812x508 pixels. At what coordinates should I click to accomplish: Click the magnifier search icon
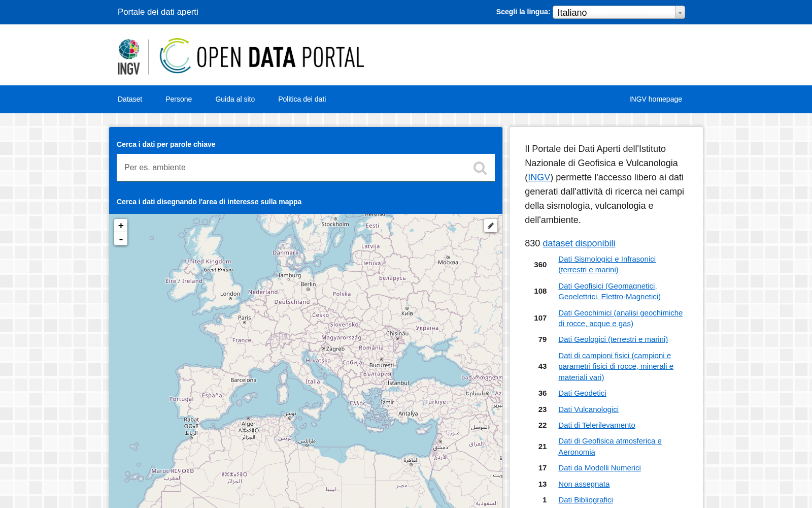pos(480,168)
